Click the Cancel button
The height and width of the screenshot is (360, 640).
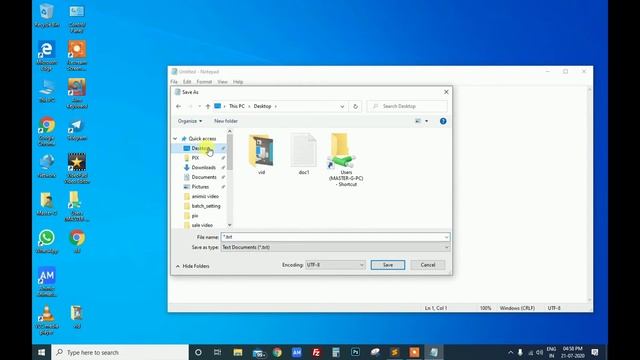[428, 265]
